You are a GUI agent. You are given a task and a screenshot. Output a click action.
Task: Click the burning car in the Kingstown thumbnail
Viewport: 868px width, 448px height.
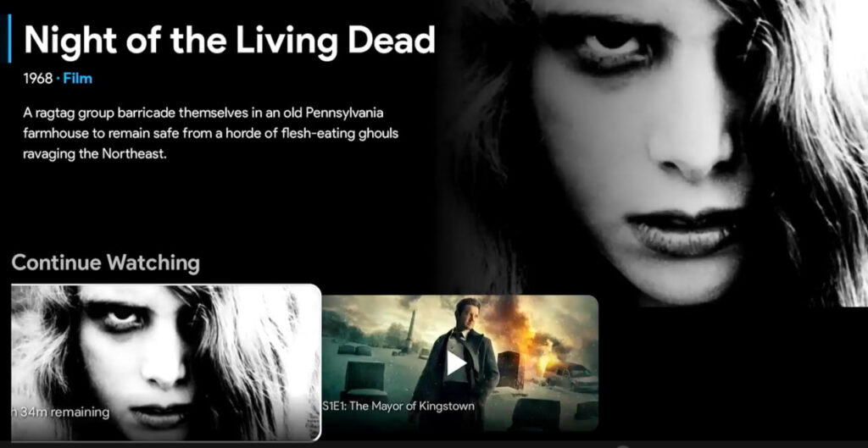tap(568, 374)
